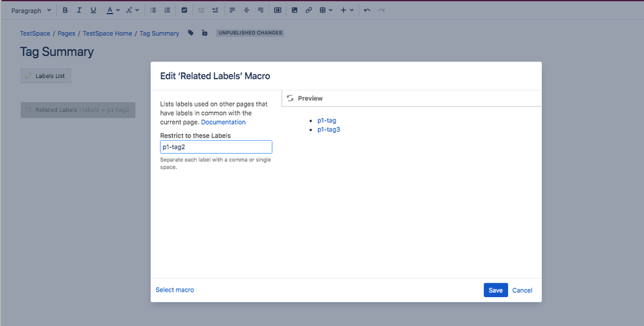Align text right
The width and height of the screenshot is (644, 326).
tap(260, 10)
